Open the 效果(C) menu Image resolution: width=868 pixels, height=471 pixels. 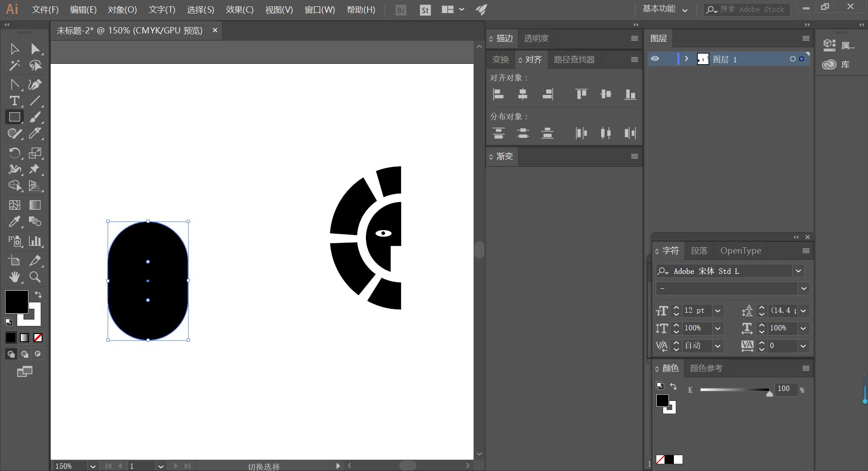[240, 9]
